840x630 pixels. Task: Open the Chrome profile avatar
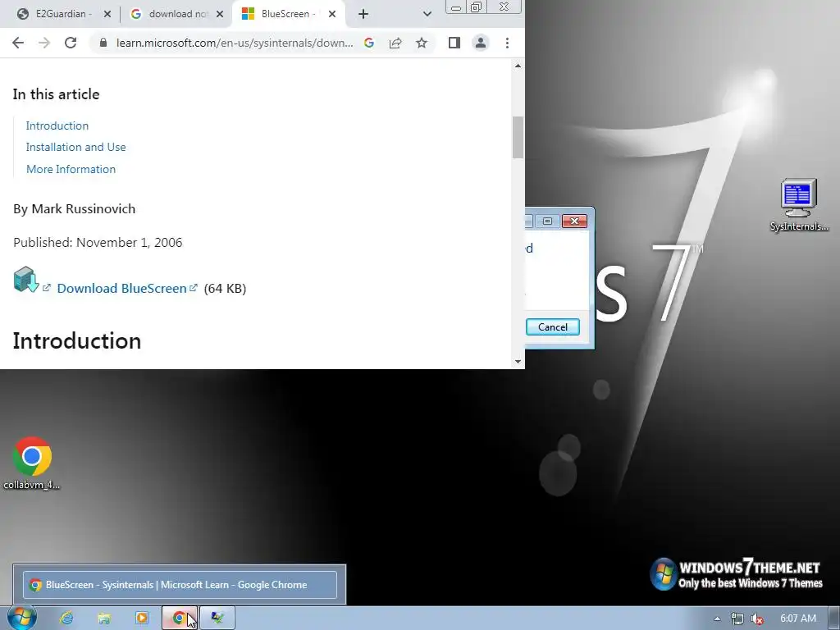[481, 43]
